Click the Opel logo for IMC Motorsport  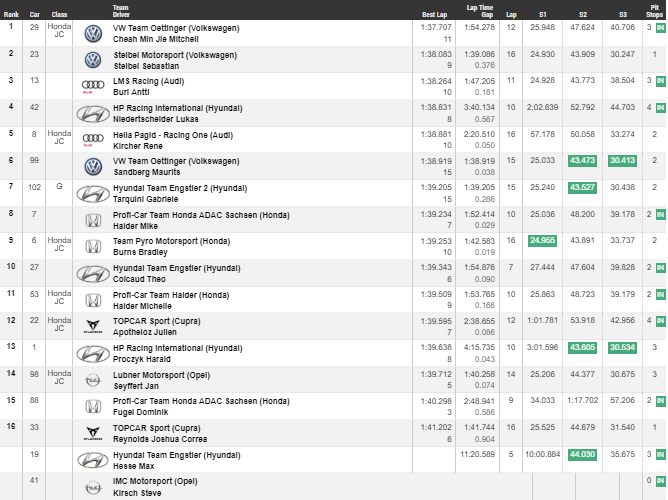point(93,486)
